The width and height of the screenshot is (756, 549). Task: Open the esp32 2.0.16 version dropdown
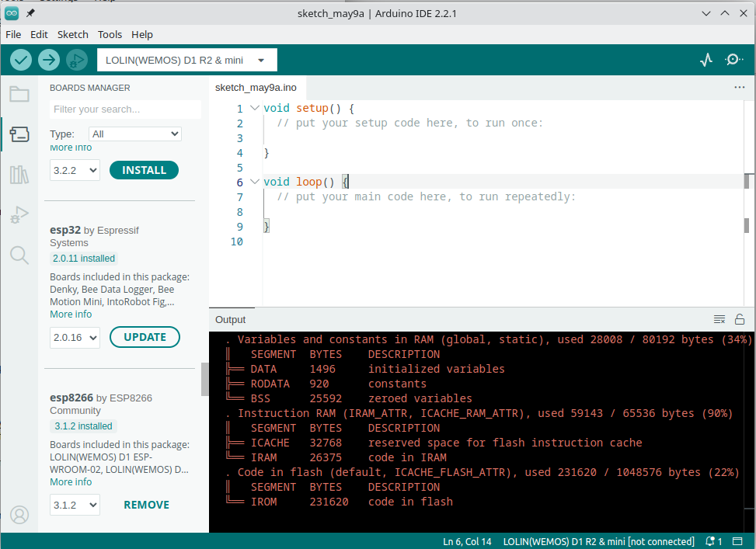[x=75, y=338]
